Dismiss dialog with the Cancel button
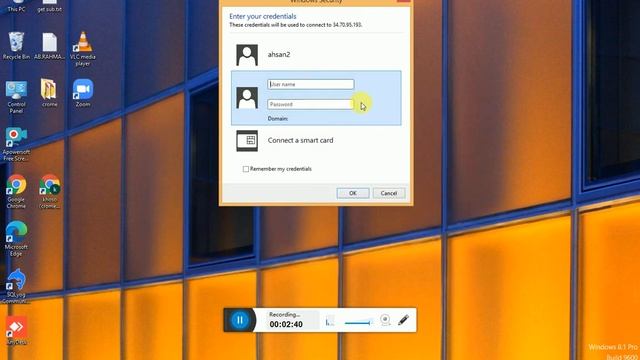This screenshot has height=360, width=640. pyautogui.click(x=389, y=193)
